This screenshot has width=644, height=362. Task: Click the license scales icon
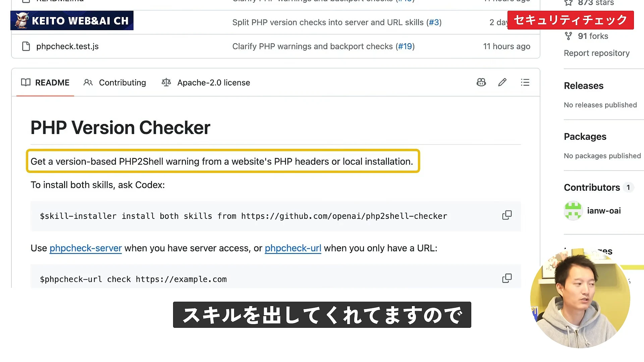pyautogui.click(x=166, y=82)
